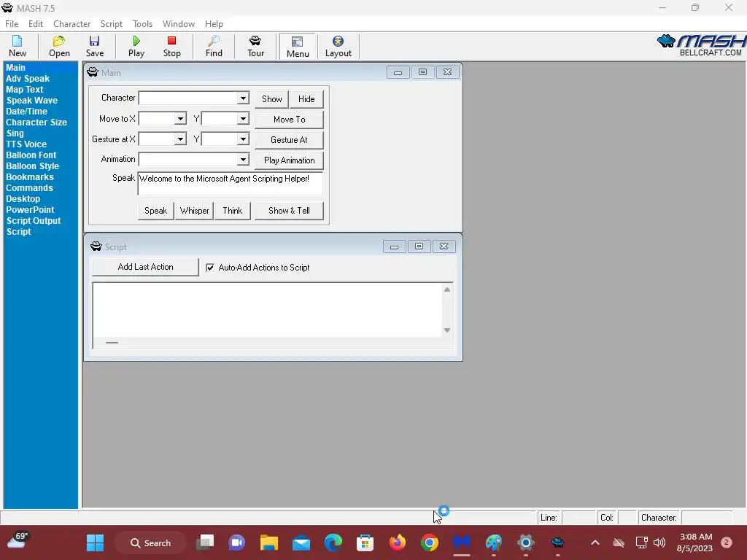Launch File Explorer from taskbar
The height and width of the screenshot is (560, 747).
(x=269, y=542)
